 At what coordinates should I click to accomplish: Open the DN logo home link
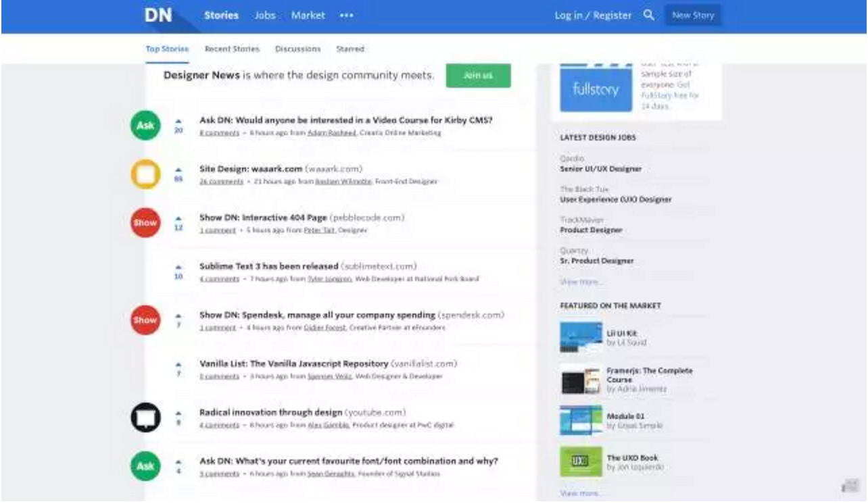click(x=158, y=16)
